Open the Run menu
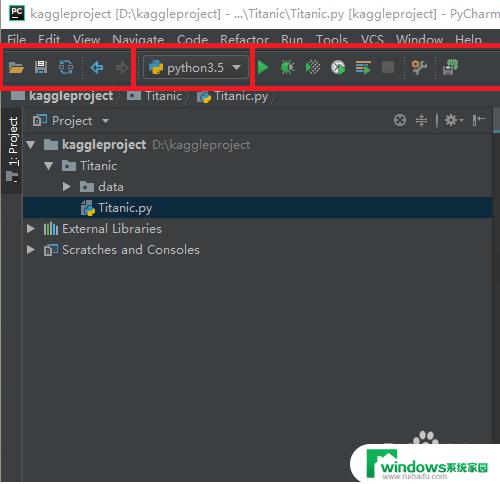 tap(292, 39)
